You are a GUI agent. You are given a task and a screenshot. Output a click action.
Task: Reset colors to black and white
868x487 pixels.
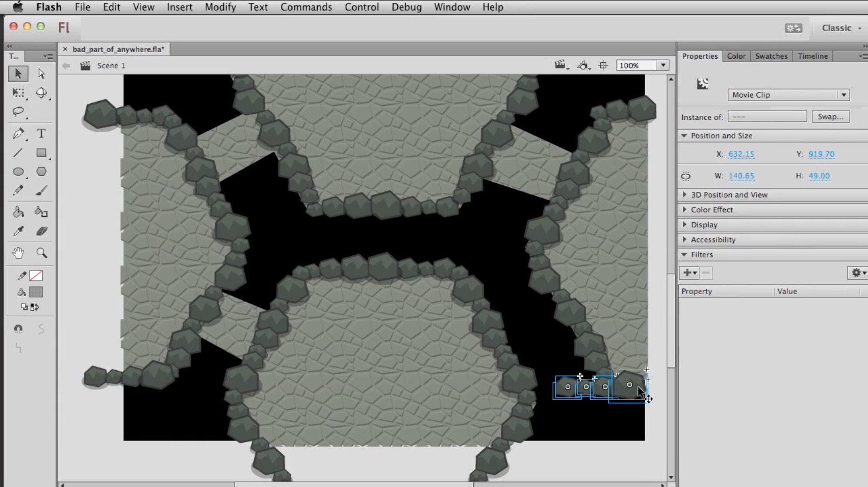(x=24, y=307)
